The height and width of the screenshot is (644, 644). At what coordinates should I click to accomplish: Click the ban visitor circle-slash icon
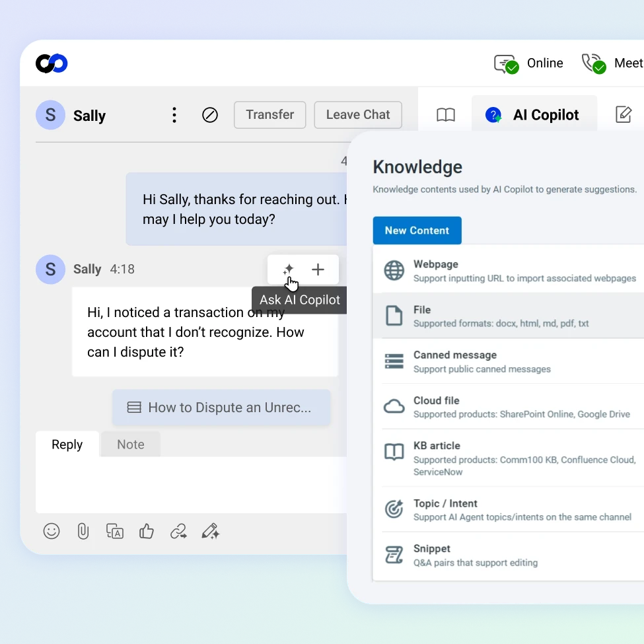pyautogui.click(x=210, y=115)
